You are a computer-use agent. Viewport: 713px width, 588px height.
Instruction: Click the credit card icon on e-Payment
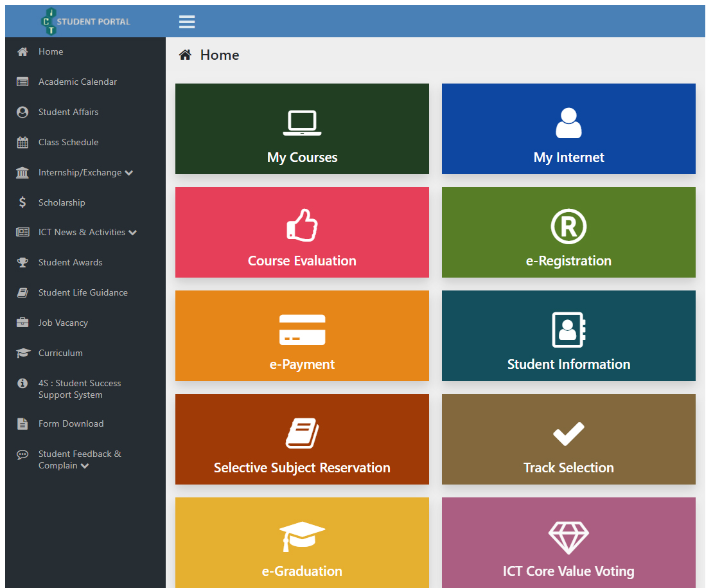[302, 330]
